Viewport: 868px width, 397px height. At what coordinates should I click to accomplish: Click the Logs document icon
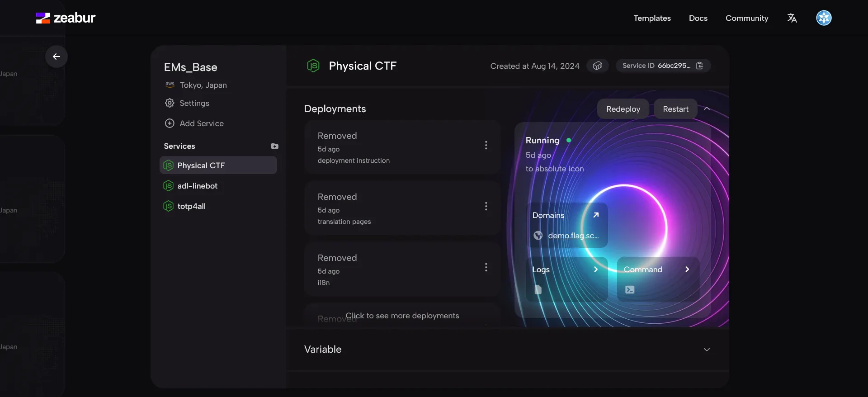(538, 289)
